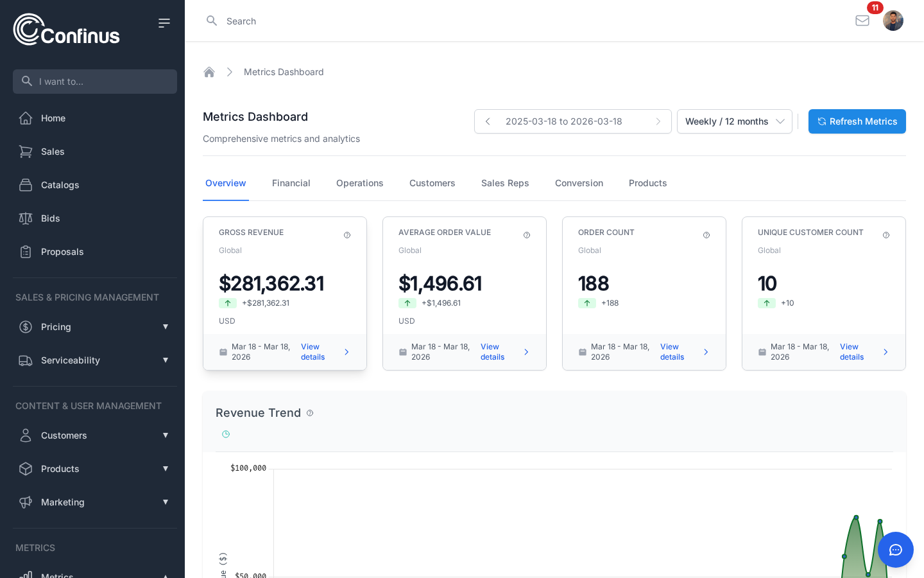The width and height of the screenshot is (924, 578).
Task: Switch to the Sales Reps tab
Action: pos(505,183)
